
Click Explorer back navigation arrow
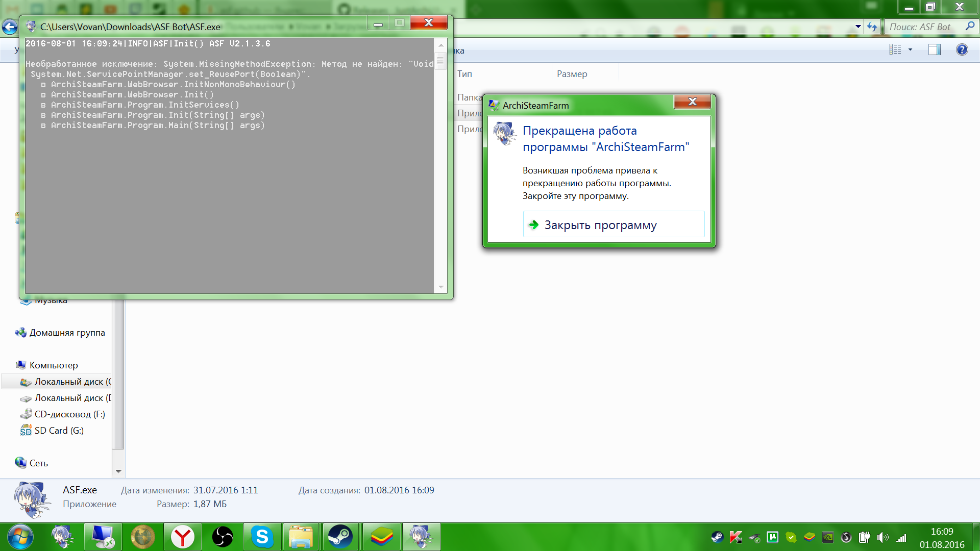point(10,27)
